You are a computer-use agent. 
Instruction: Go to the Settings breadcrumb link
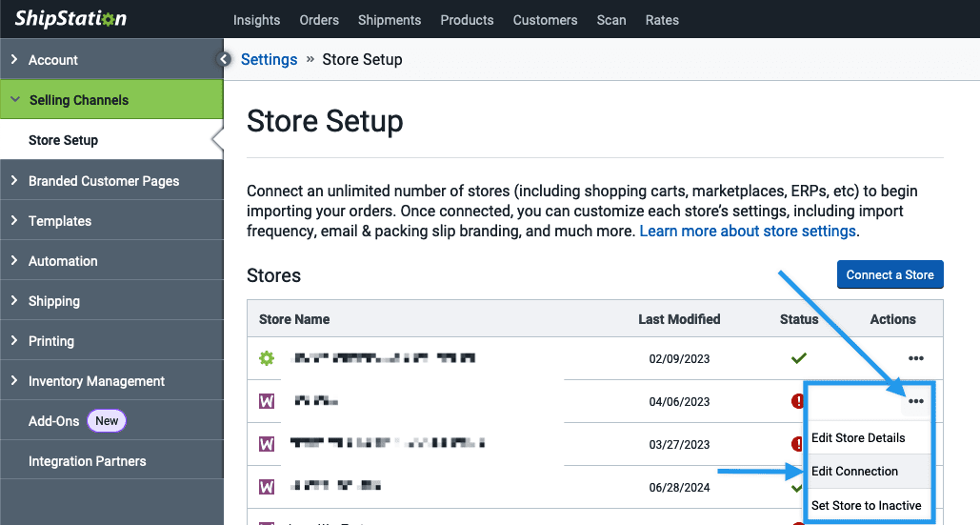coord(269,59)
